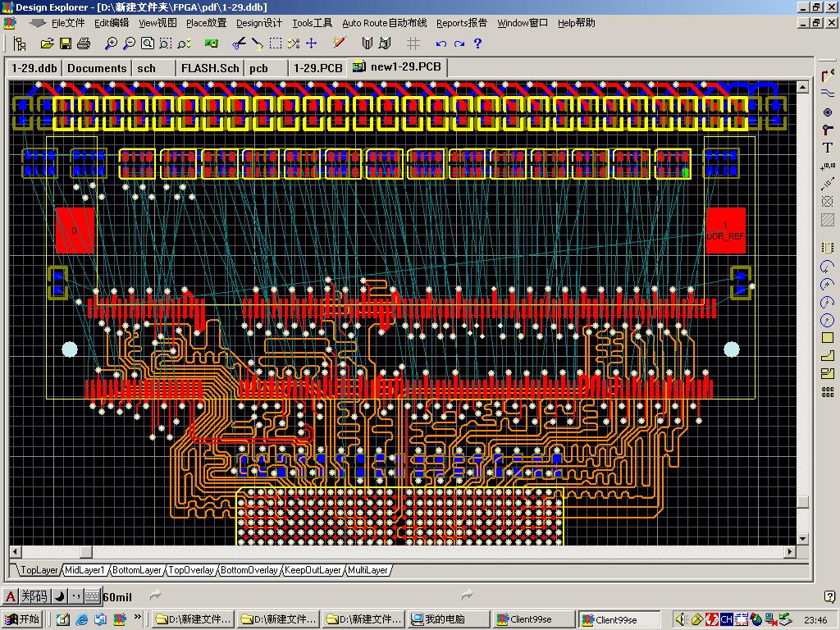Image resolution: width=840 pixels, height=630 pixels.
Task: Open the Design设计 menu
Action: 258,23
